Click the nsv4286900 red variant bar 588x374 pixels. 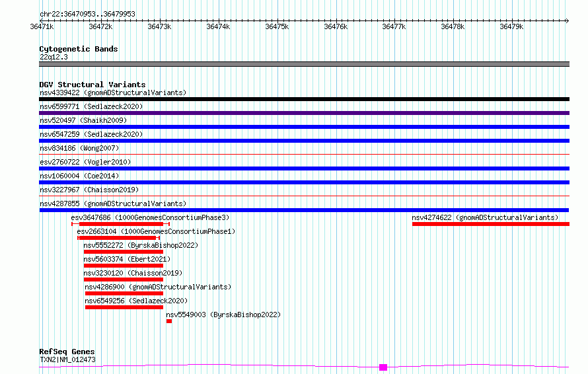pos(124,293)
